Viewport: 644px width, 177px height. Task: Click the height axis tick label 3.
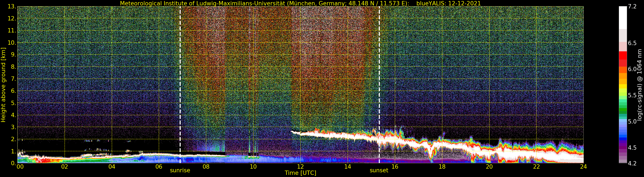click(x=14, y=127)
